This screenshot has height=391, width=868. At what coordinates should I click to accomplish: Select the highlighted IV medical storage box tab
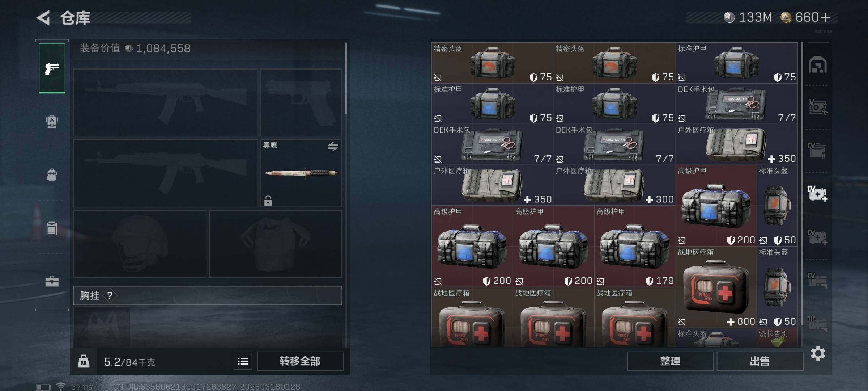point(817,194)
